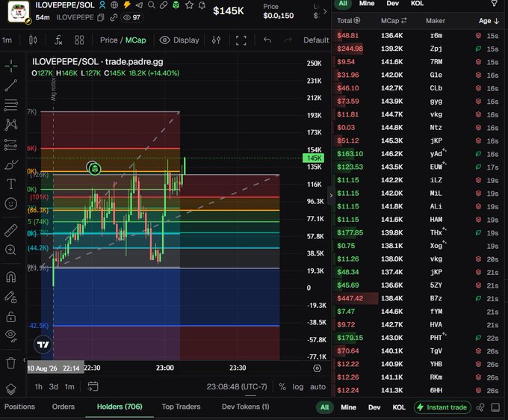Expand more token stats arrow

[x=325, y=11]
